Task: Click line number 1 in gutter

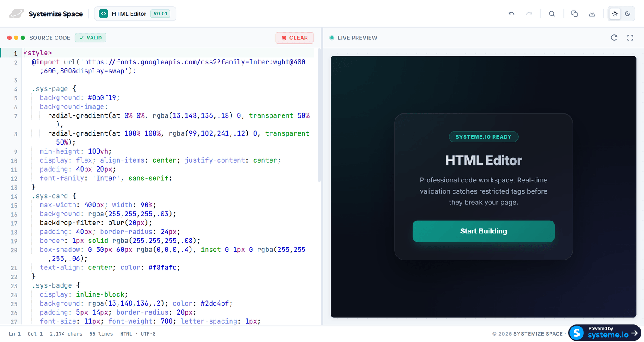Action: 15,53
